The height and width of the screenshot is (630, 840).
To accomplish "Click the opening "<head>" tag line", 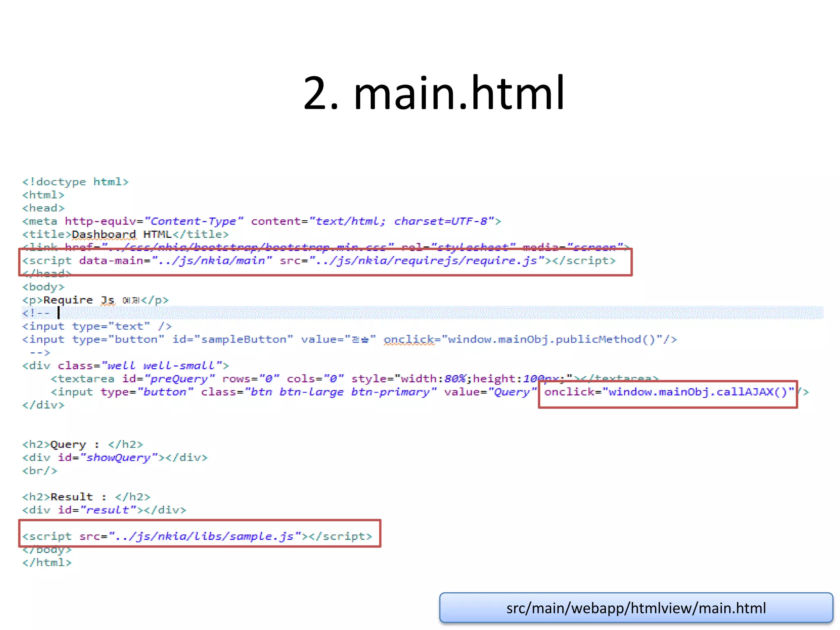I will [43, 208].
